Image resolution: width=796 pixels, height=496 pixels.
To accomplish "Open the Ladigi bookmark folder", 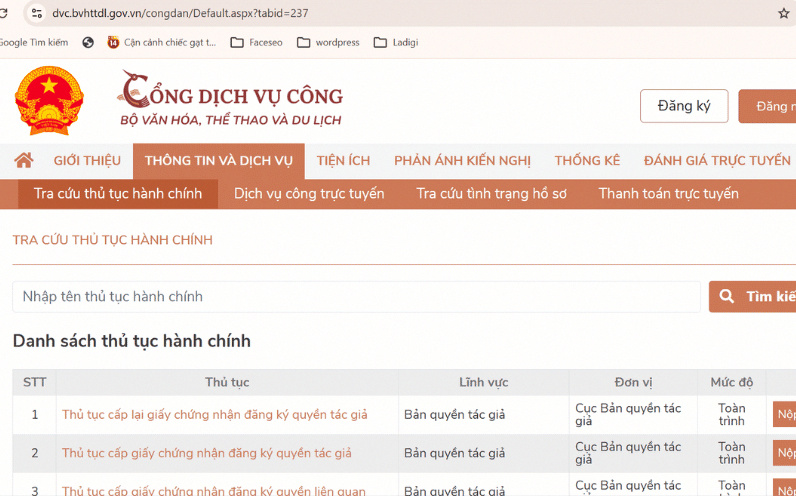I will pos(396,43).
